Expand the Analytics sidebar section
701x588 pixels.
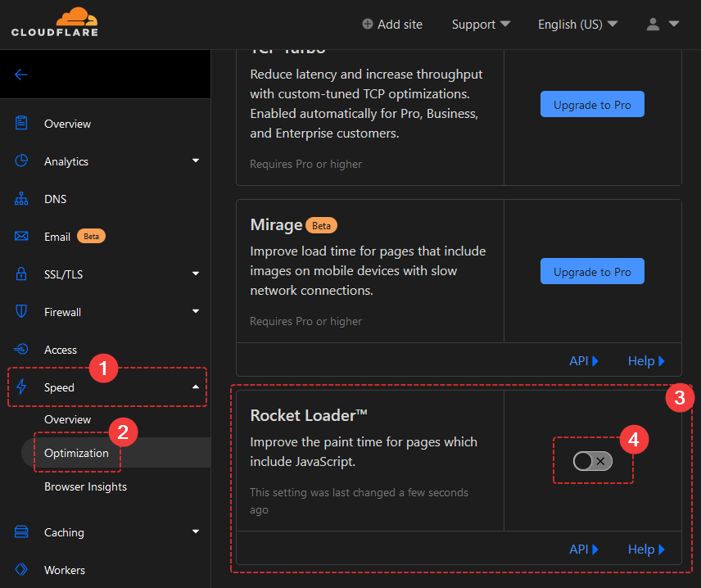point(196,161)
